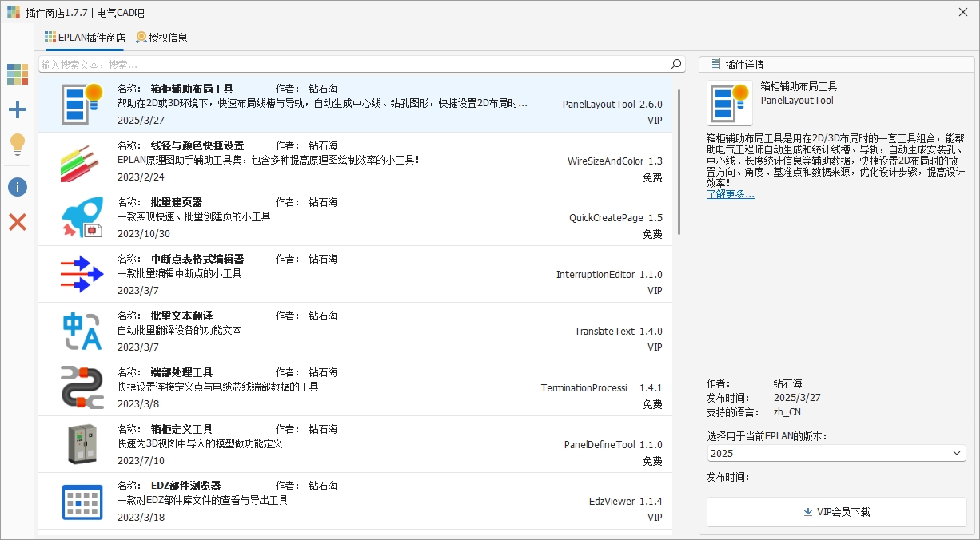Open the 了解更多 link
This screenshot has width=980, height=540.
pyautogui.click(x=730, y=194)
